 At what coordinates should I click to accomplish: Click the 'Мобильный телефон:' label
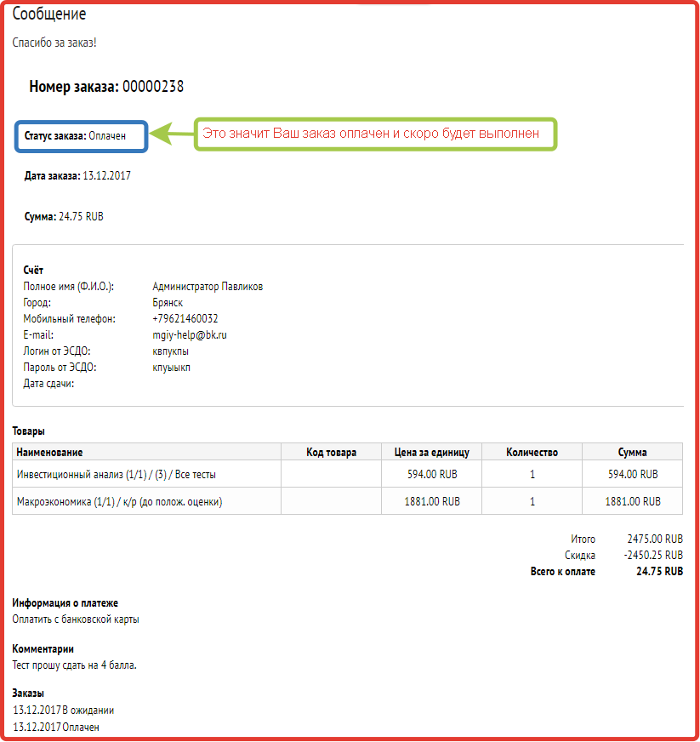pyautogui.click(x=70, y=319)
